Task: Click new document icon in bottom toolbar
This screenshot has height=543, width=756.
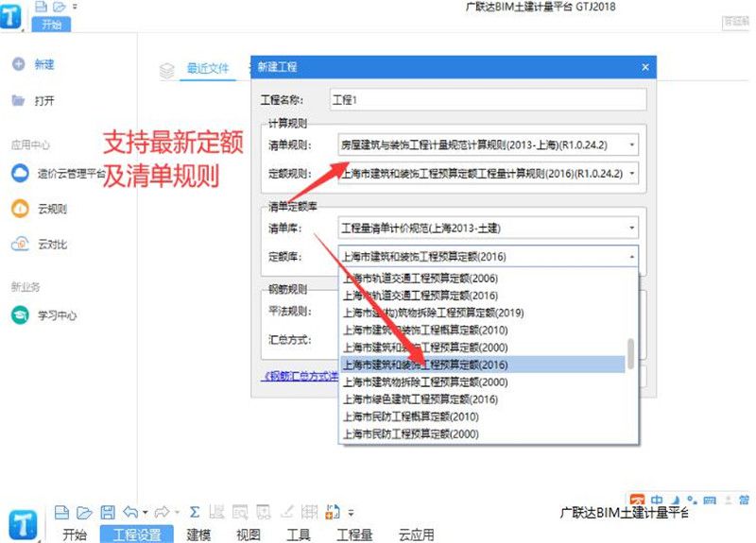Action: pyautogui.click(x=61, y=512)
